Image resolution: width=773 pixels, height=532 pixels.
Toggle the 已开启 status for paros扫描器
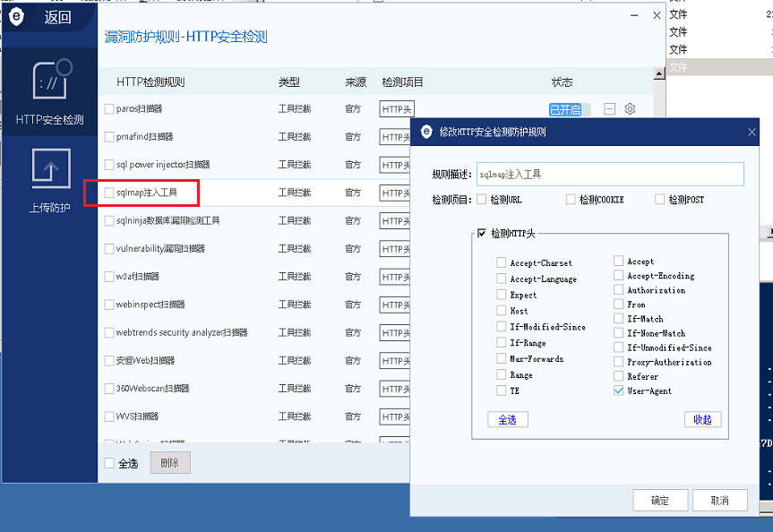(x=570, y=109)
